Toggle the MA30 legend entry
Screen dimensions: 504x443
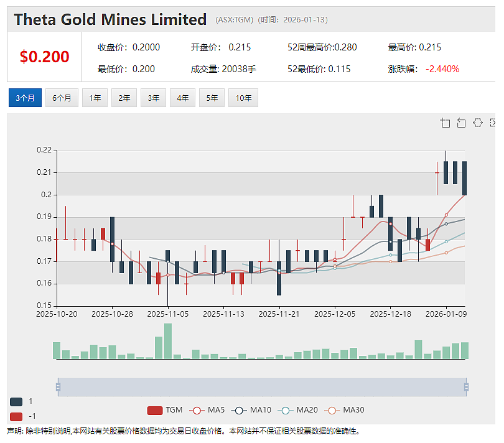(344, 410)
